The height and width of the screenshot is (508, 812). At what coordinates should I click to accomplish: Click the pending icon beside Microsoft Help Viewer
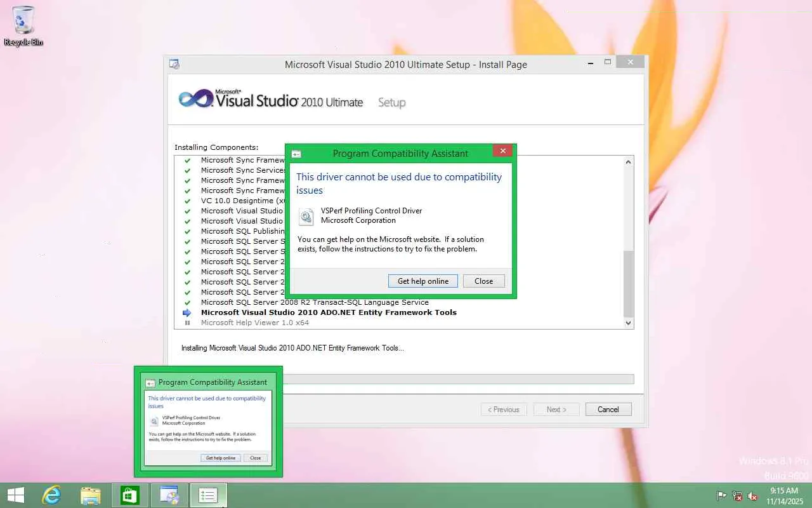click(187, 323)
